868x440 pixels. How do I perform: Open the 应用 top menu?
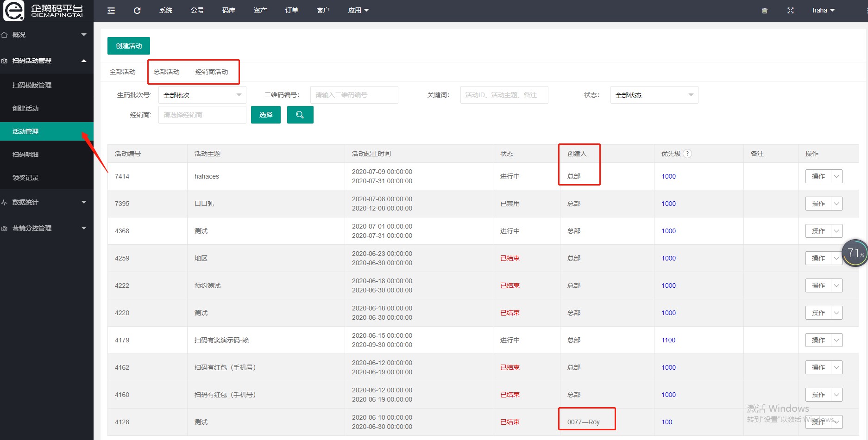[358, 11]
